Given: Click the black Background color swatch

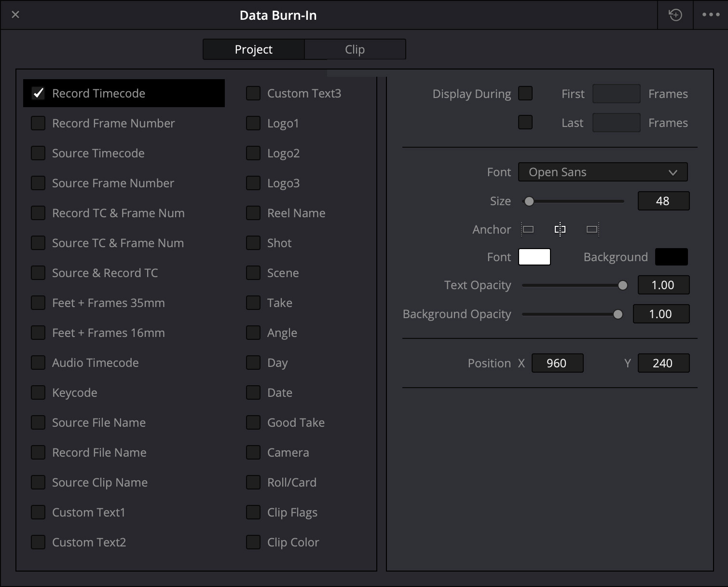Looking at the screenshot, I should [671, 257].
